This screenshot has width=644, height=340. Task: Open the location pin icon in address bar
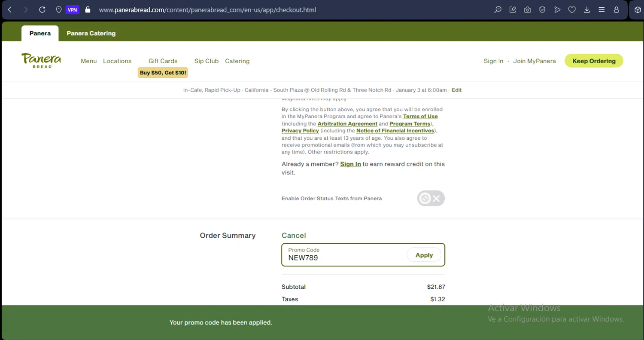(x=59, y=9)
